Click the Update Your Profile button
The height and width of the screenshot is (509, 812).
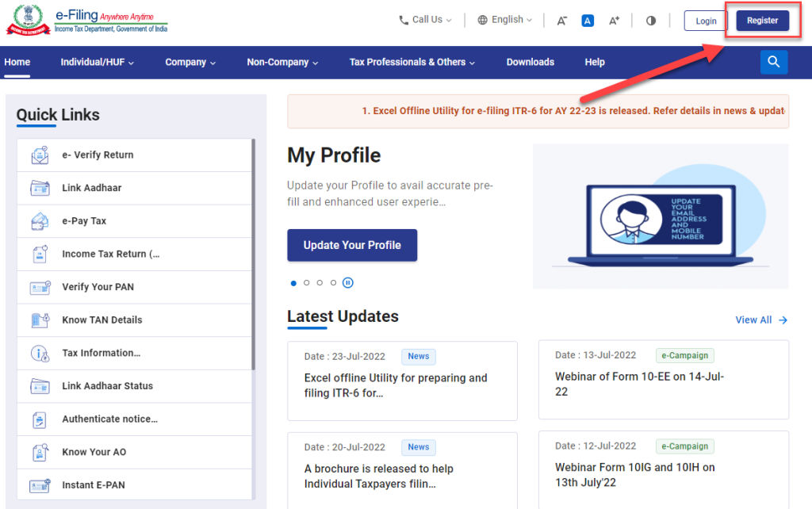point(352,246)
